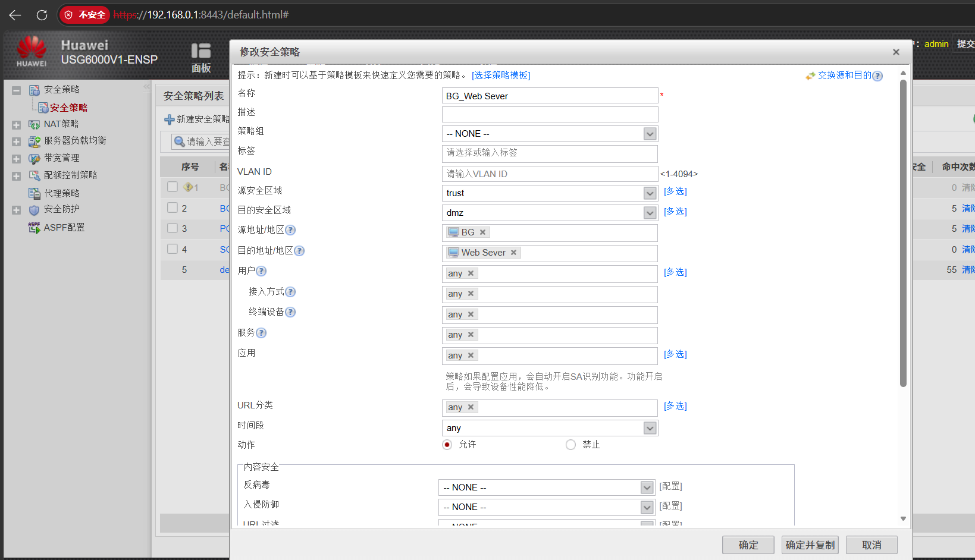
Task: Click the 不安全 security warning badge
Action: [x=85, y=15]
